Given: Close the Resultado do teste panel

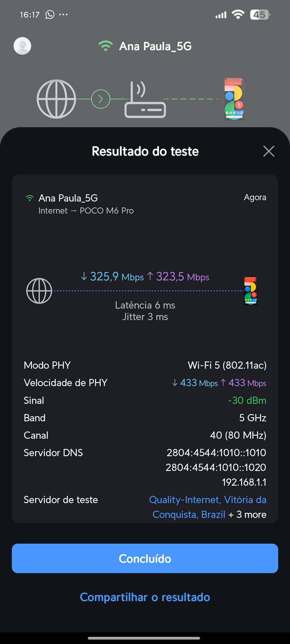Looking at the screenshot, I should (x=269, y=151).
